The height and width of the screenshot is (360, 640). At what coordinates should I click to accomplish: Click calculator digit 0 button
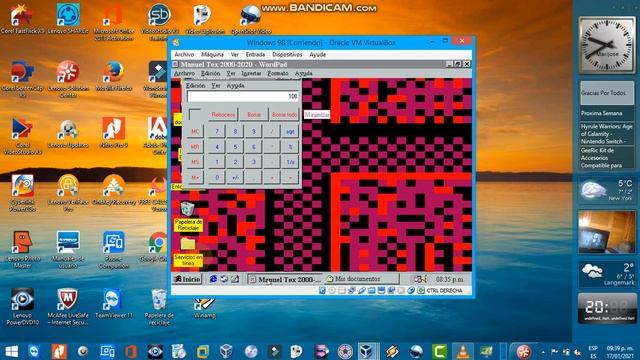217,178
